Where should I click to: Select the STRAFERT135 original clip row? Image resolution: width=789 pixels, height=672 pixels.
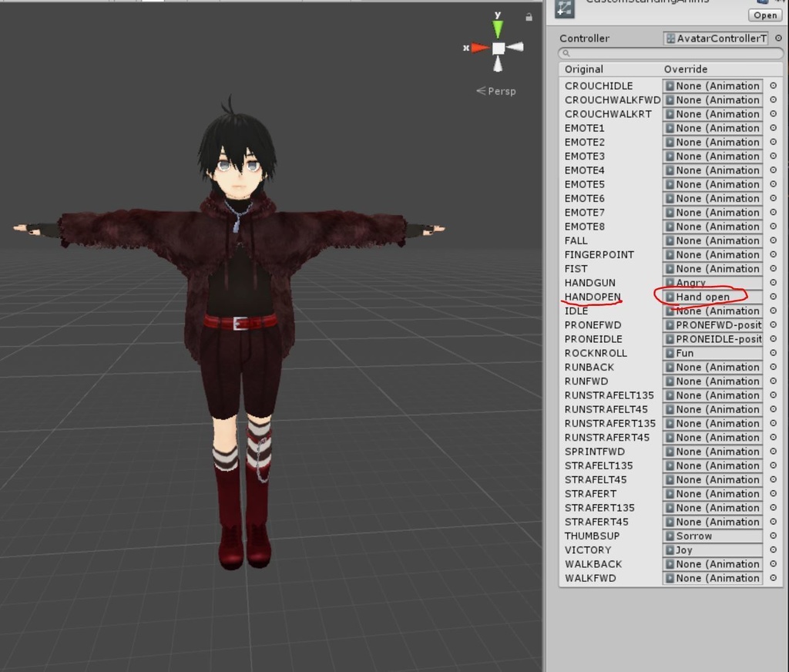point(599,508)
